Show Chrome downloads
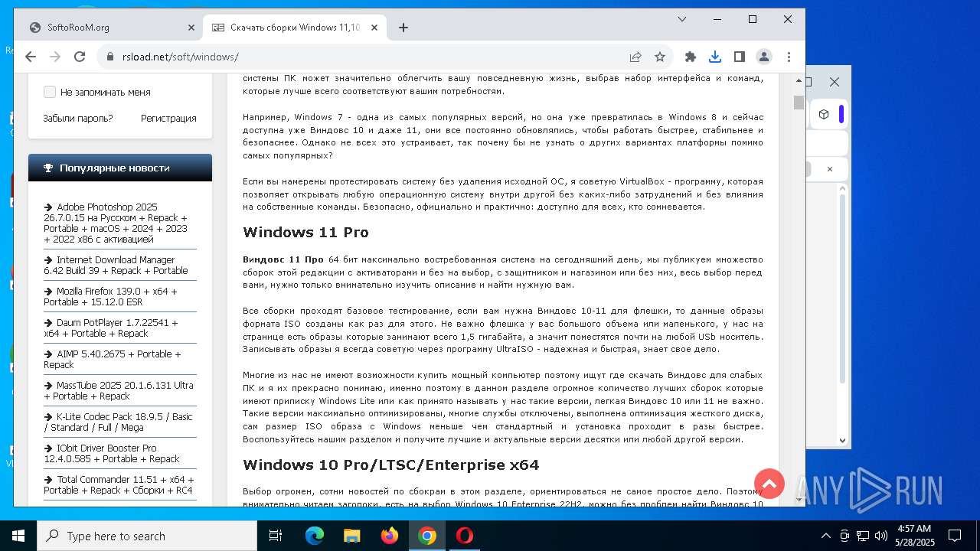The image size is (980, 551). (x=715, y=57)
